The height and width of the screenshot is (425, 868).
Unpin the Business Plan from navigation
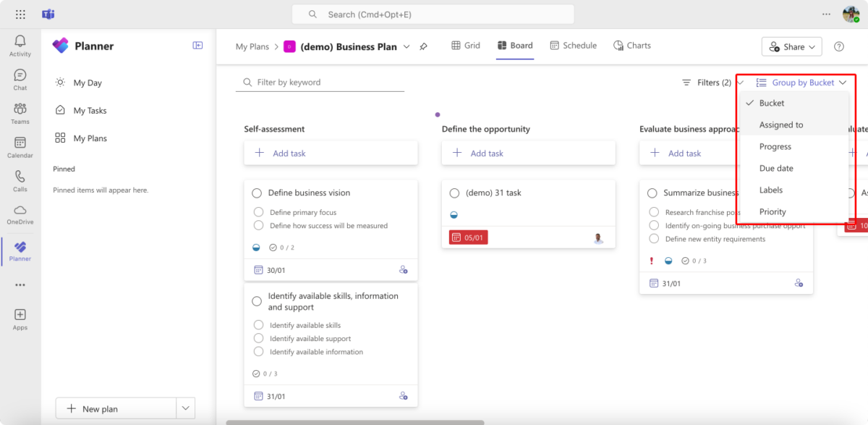point(424,46)
